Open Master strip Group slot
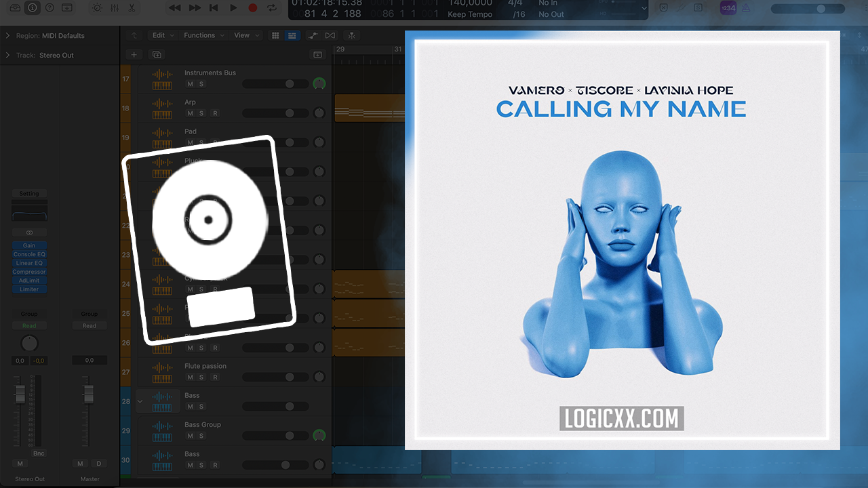Screen dimensions: 868x488 (90, 314)
